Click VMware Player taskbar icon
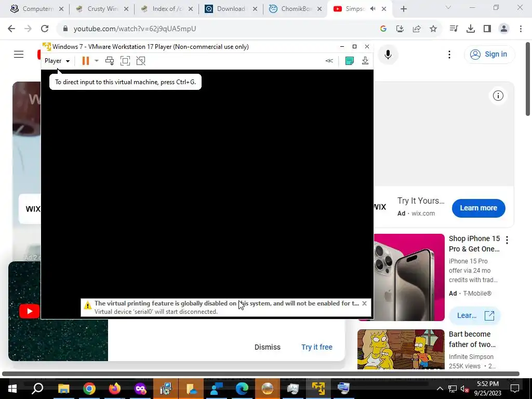 (318, 389)
